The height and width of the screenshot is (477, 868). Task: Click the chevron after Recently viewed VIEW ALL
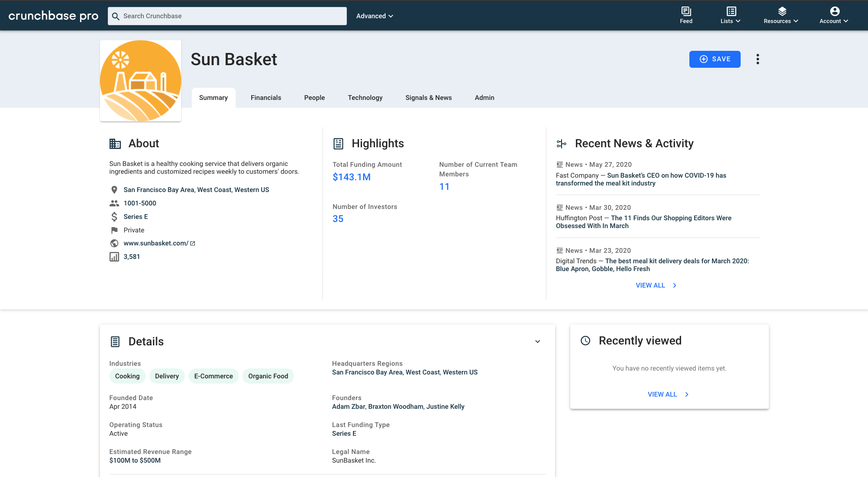[687, 394]
